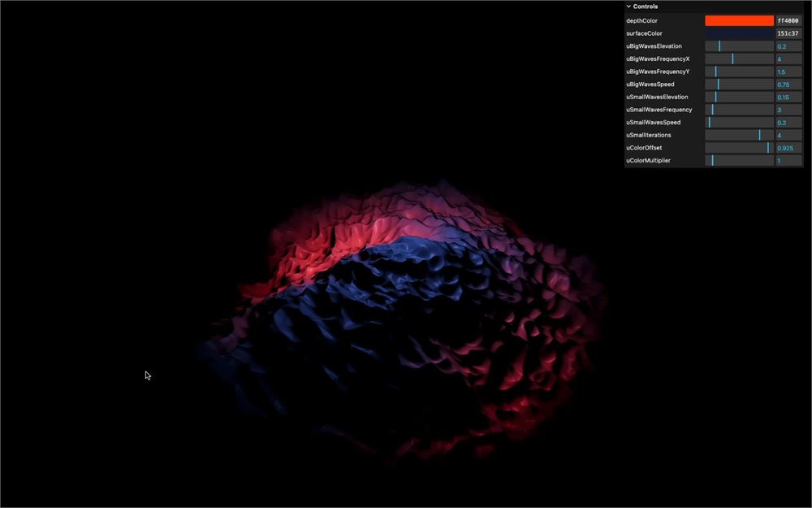Open the surfaceColor dark blue swatch

click(739, 33)
